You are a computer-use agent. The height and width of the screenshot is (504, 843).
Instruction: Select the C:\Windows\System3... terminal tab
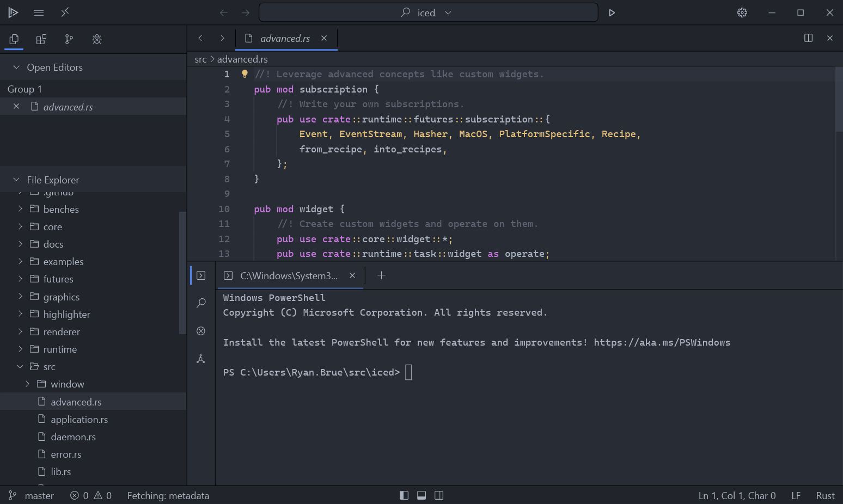tap(290, 275)
